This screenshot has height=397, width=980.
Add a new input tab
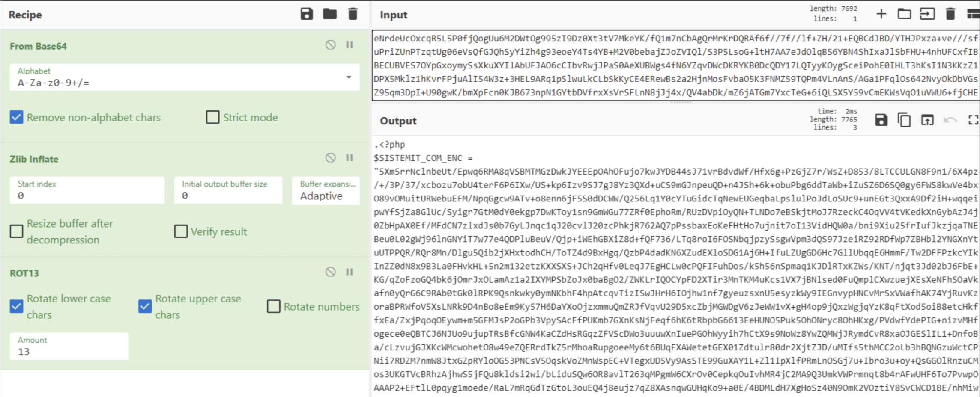click(881, 14)
